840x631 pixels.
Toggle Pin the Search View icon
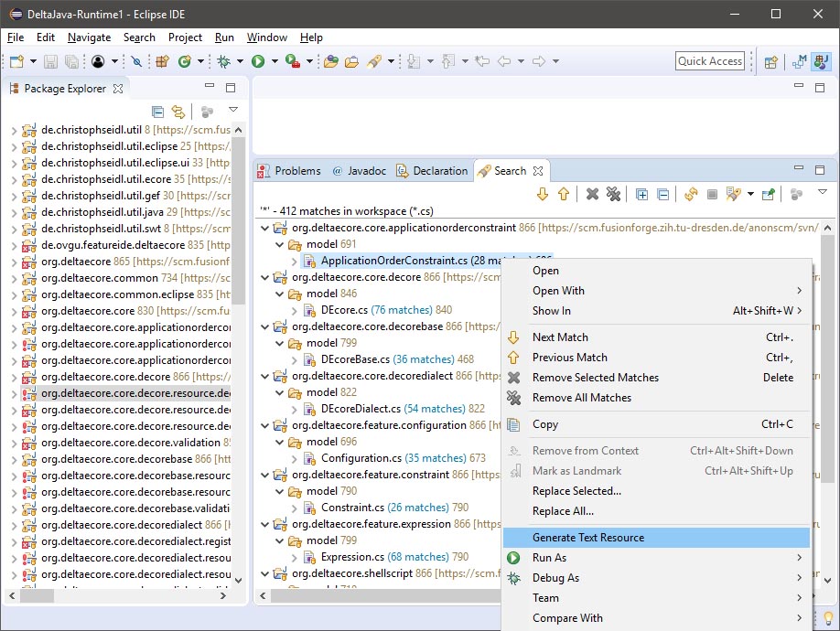769,194
